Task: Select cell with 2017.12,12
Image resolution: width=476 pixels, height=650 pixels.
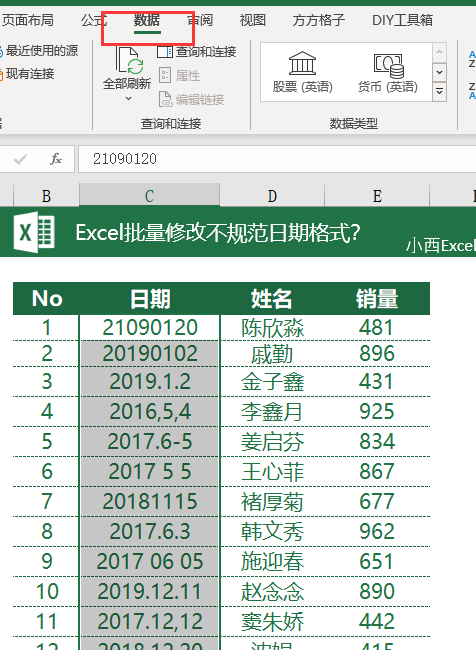Action: coord(149,621)
